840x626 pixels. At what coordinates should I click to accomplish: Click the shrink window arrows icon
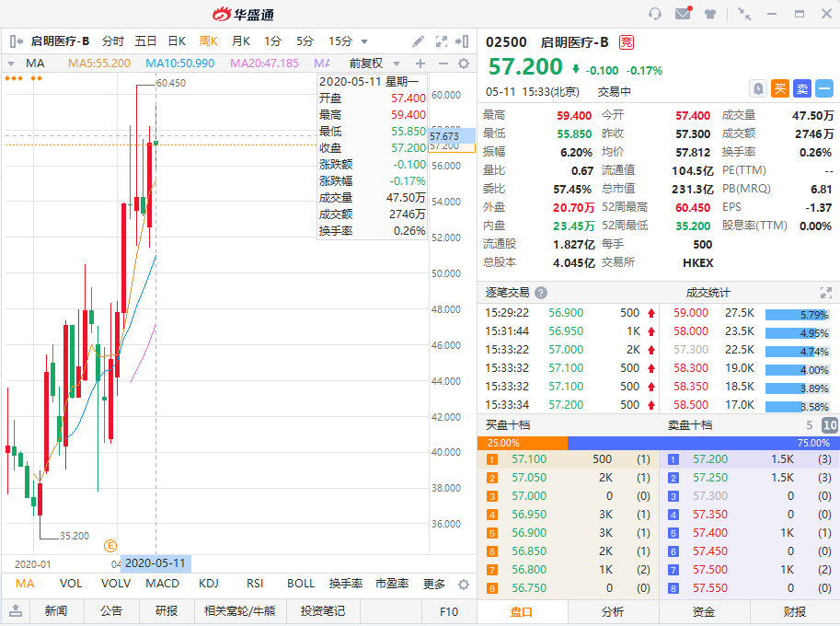click(744, 14)
